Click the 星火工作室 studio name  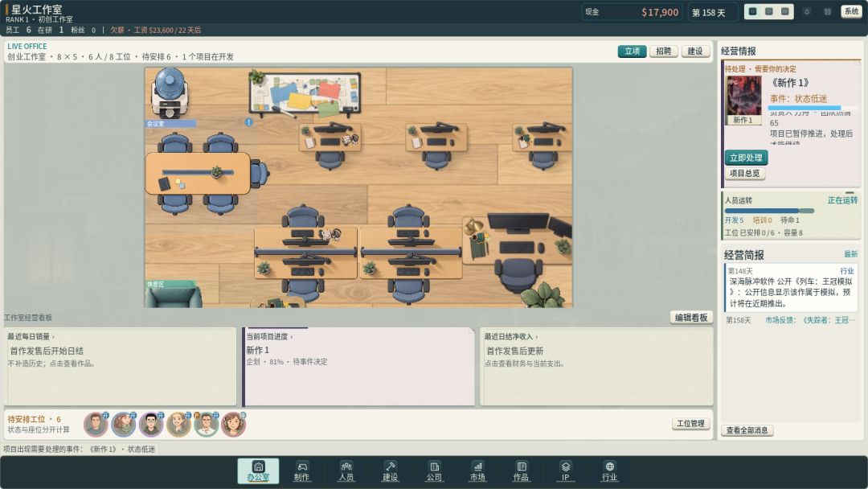coord(36,10)
